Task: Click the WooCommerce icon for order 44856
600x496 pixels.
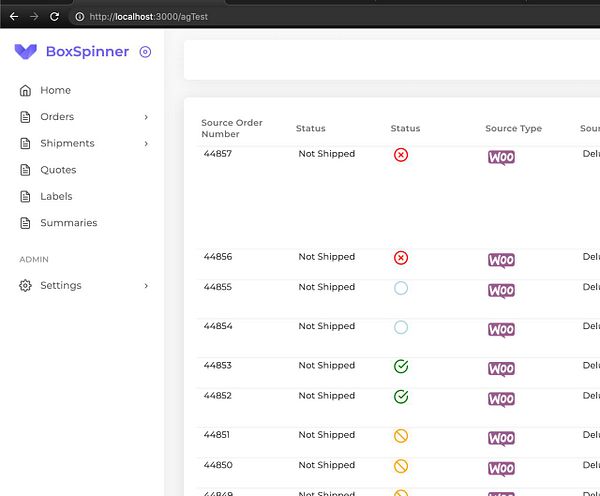Action: click(501, 260)
